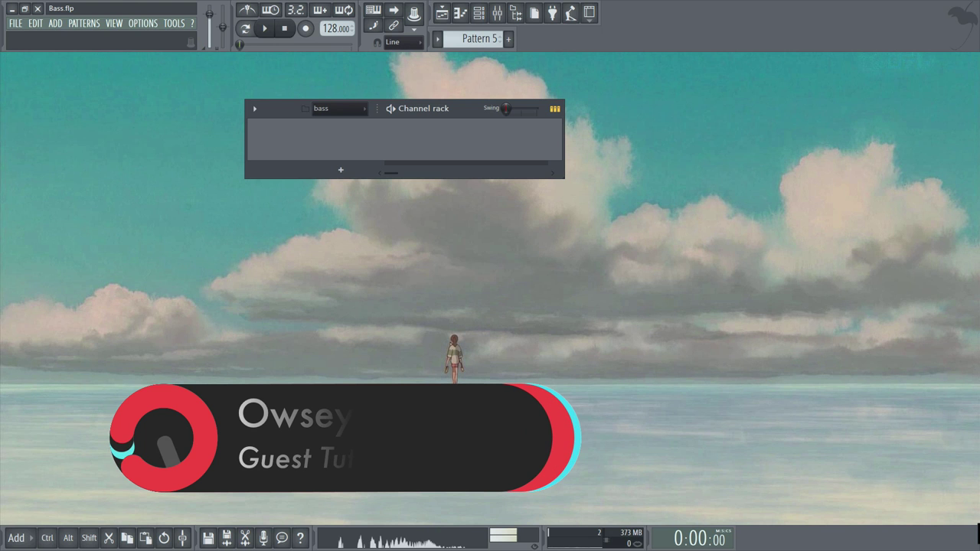This screenshot has height=551, width=980.
Task: Open the Mixer window icon
Action: (x=497, y=13)
